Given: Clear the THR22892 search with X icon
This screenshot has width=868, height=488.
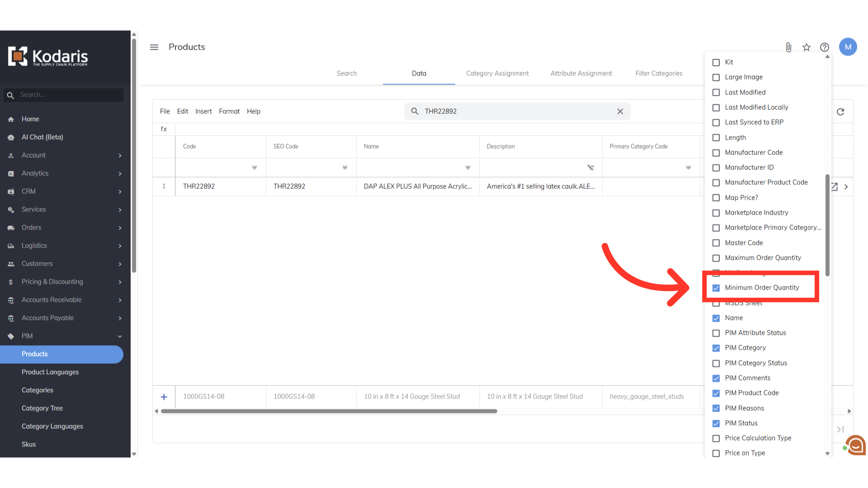Looking at the screenshot, I should pyautogui.click(x=620, y=112).
